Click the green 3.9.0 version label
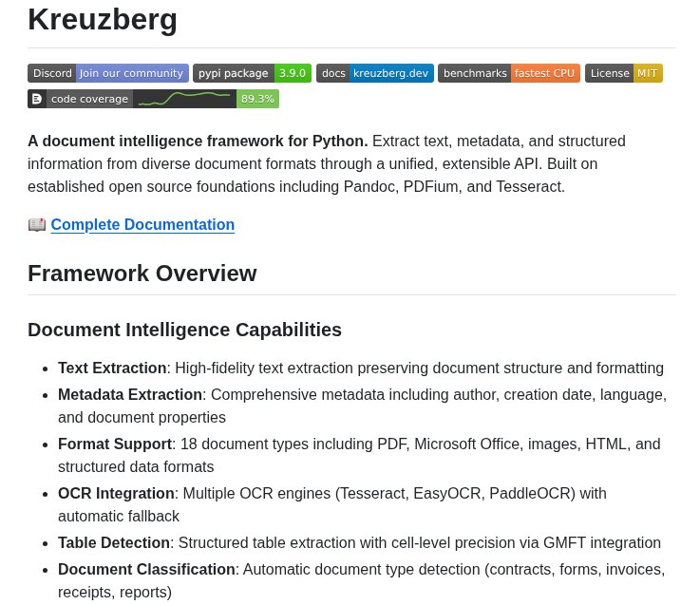 pyautogui.click(x=293, y=73)
